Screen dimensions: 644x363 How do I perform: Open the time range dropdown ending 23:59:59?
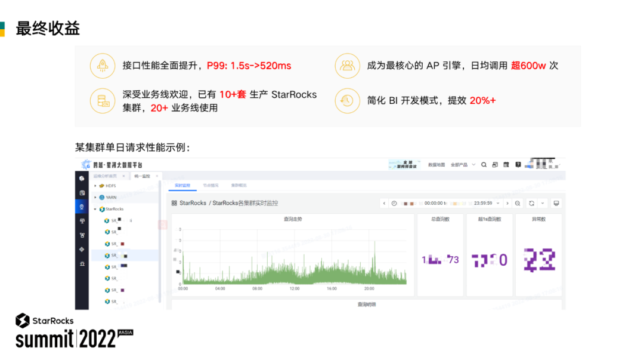[x=498, y=203]
